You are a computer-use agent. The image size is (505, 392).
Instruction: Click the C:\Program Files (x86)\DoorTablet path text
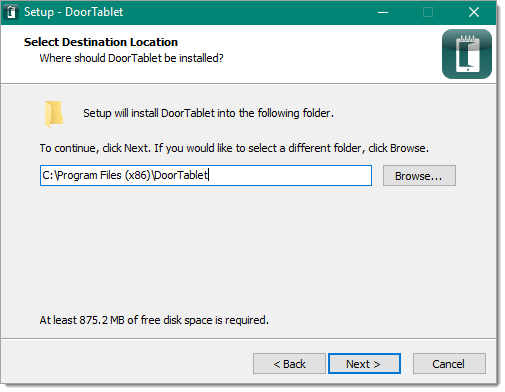point(125,175)
